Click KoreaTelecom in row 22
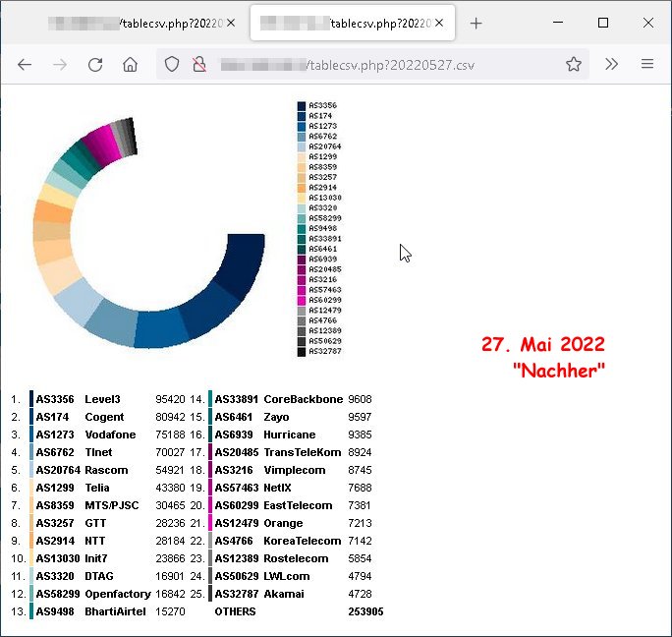The image size is (672, 637). (x=303, y=541)
